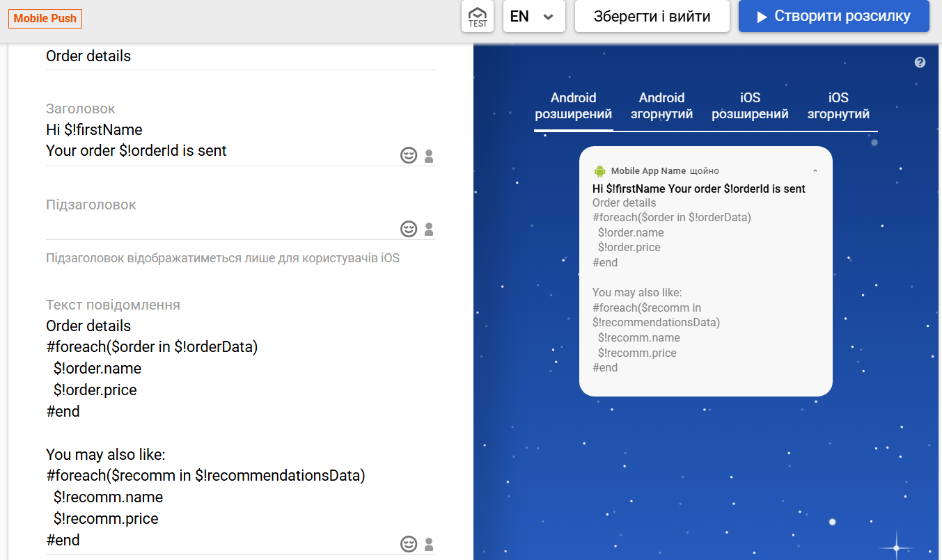This screenshot has width=942, height=560.
Task: Click the Створити розсилку button
Action: click(x=834, y=16)
